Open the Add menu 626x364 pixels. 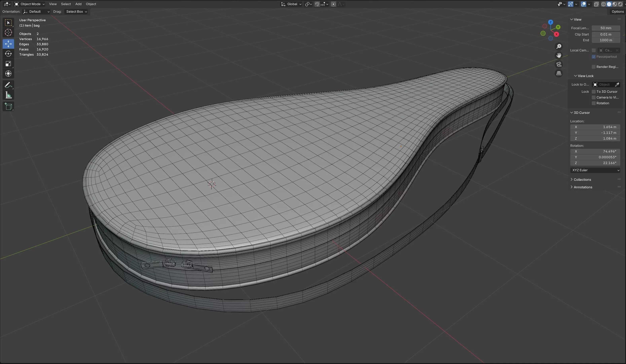pyautogui.click(x=78, y=4)
